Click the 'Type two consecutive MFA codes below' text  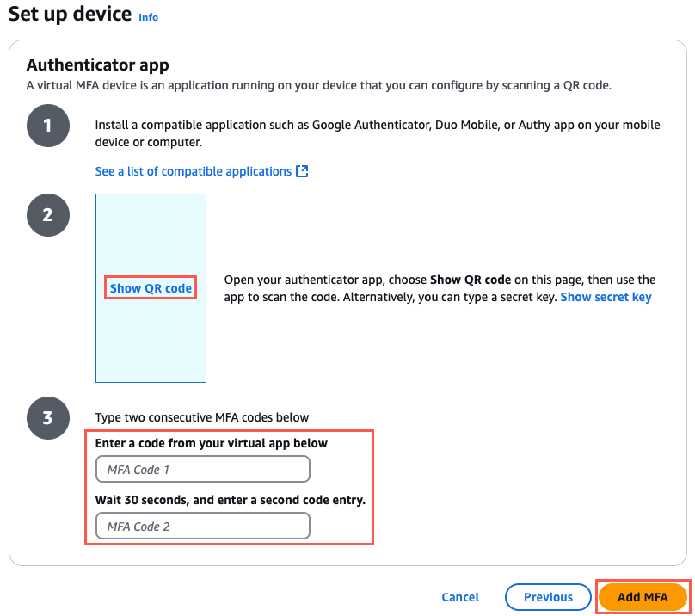point(202,417)
